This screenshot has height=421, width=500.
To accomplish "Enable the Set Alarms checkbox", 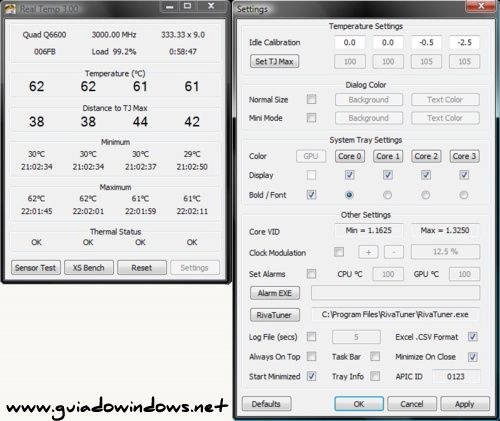I will 311,274.
